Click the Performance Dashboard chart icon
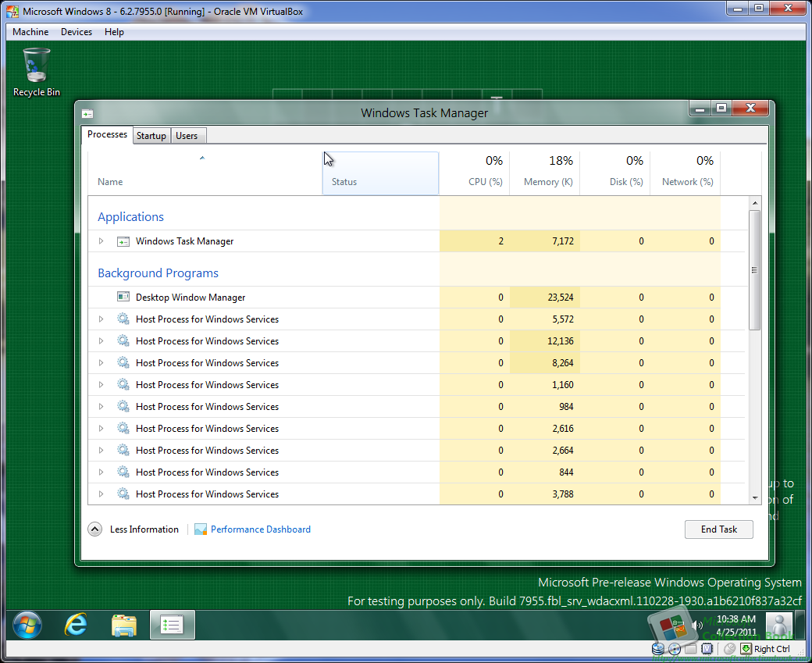This screenshot has height=663, width=812. 201,529
